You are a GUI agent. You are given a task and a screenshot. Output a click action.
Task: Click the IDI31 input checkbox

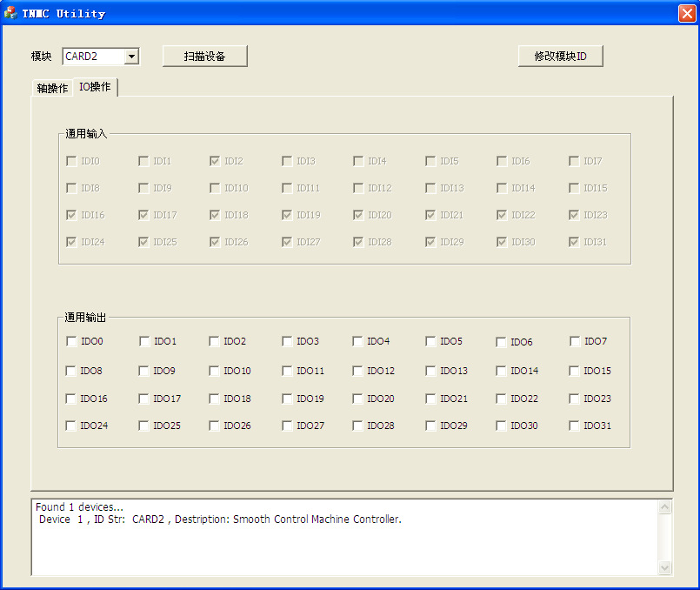coord(574,242)
